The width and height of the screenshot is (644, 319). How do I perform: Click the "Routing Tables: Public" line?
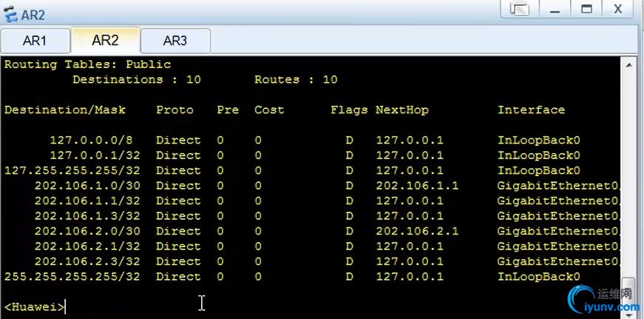(x=87, y=64)
